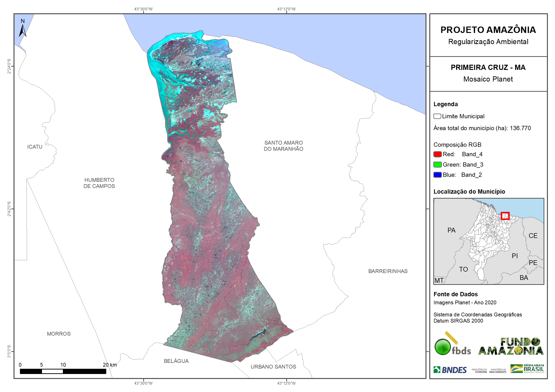Click the PA state label in inset map
Image resolution: width=555 pixels, height=392 pixels.
click(451, 230)
